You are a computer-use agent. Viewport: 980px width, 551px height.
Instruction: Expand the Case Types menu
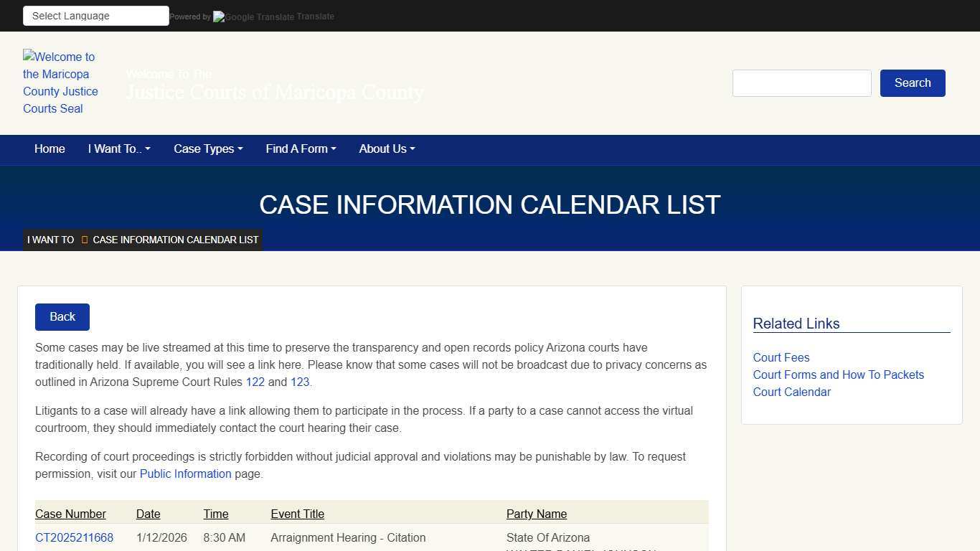click(207, 149)
